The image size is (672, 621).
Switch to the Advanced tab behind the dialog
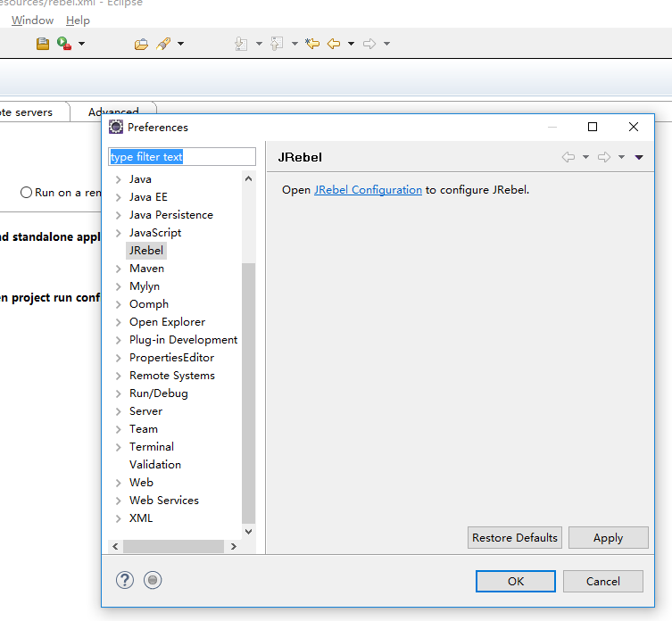tap(113, 110)
